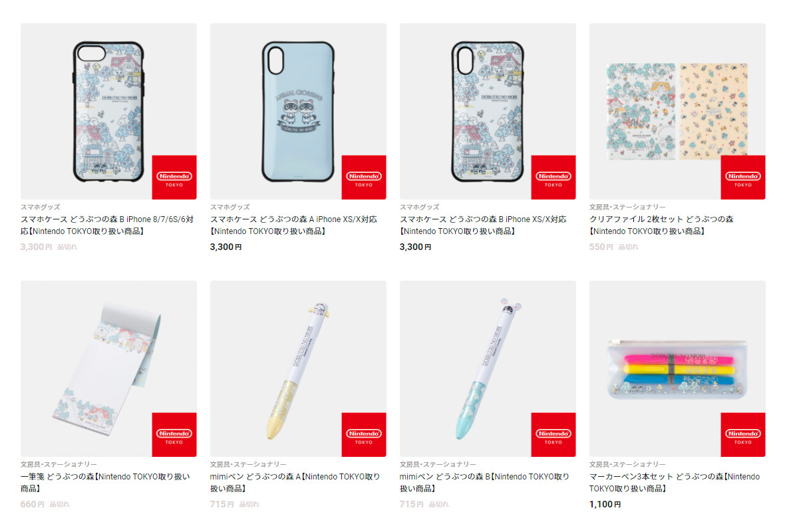Open the クリアファイル 2枚セット どうぶつの森 title link

661,225
